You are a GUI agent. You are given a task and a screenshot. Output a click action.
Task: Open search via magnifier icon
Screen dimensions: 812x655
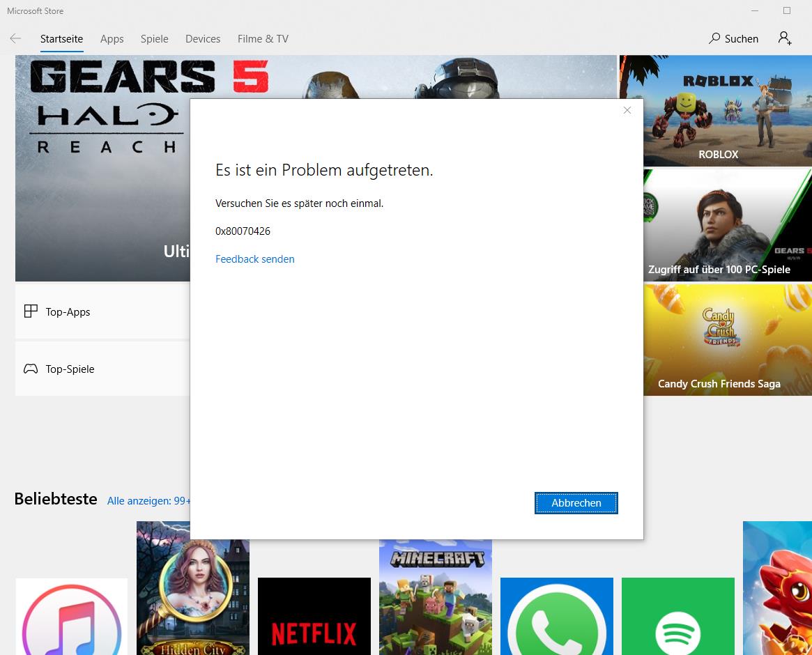click(x=714, y=38)
